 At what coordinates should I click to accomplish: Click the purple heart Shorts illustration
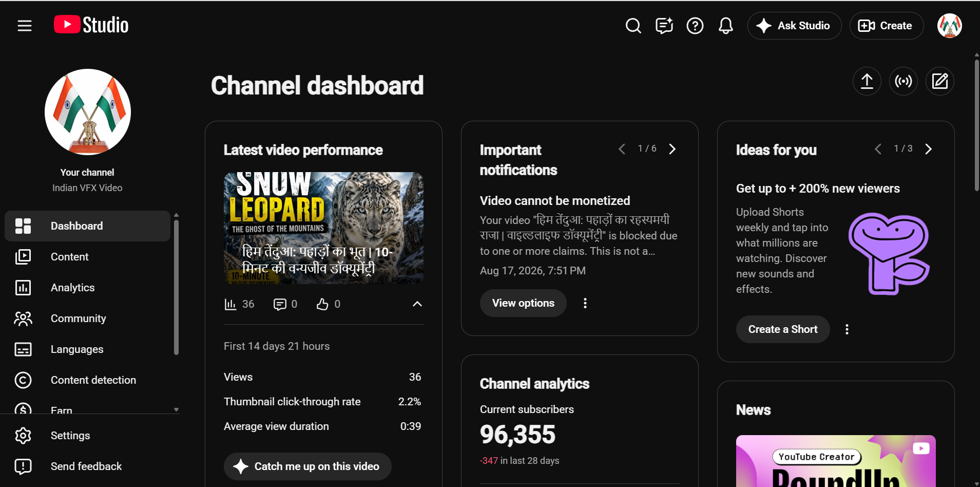889,253
